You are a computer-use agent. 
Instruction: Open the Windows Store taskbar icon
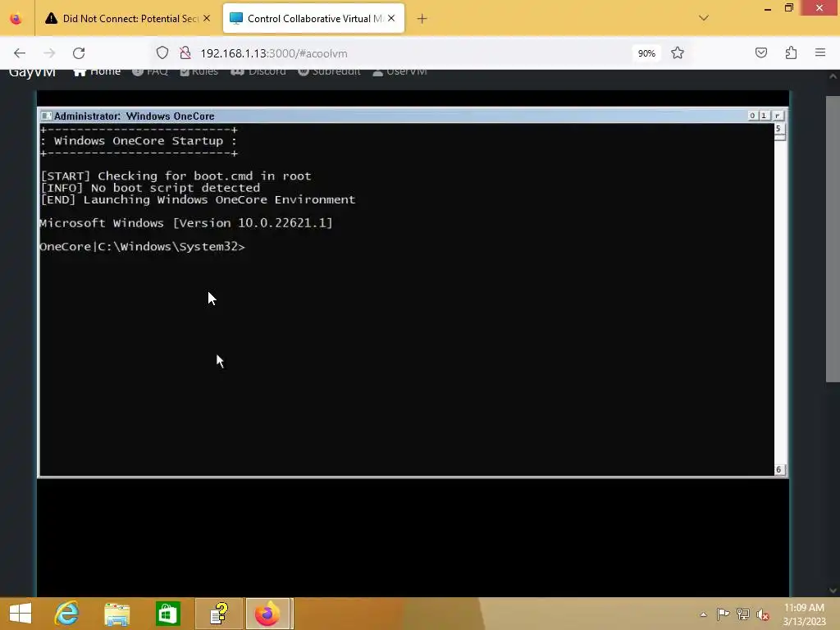pos(167,614)
